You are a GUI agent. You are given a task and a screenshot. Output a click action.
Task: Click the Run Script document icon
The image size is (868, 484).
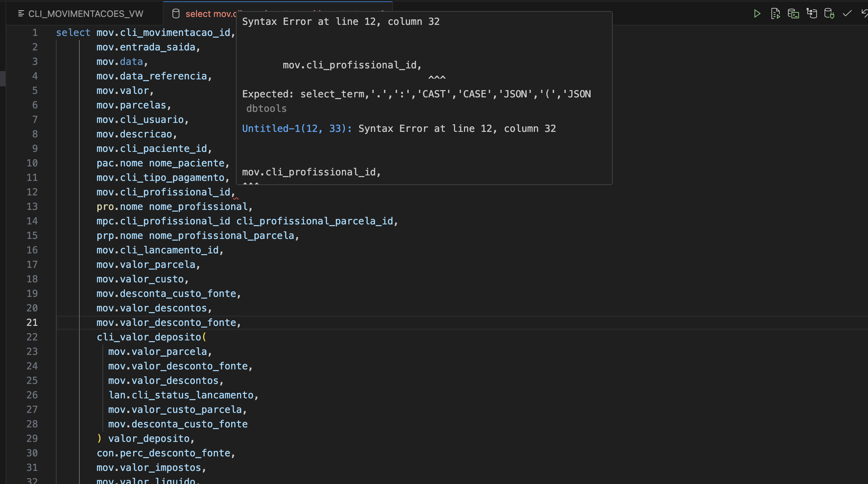[775, 14]
